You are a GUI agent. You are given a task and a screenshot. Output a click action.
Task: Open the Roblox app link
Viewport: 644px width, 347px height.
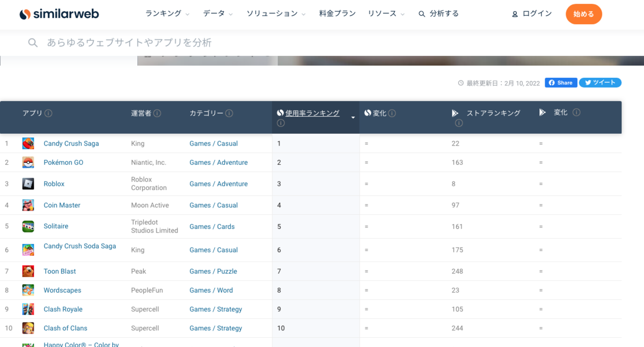[54, 184]
